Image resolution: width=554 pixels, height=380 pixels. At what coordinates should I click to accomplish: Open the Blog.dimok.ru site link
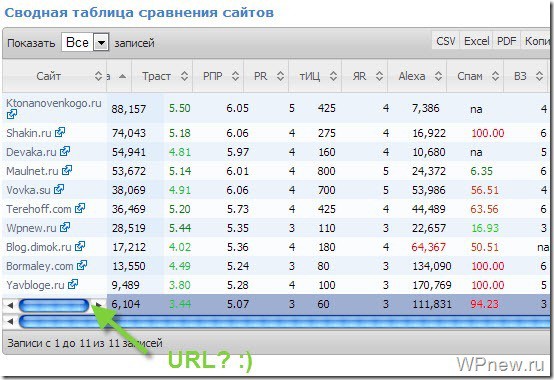pyautogui.click(x=39, y=247)
